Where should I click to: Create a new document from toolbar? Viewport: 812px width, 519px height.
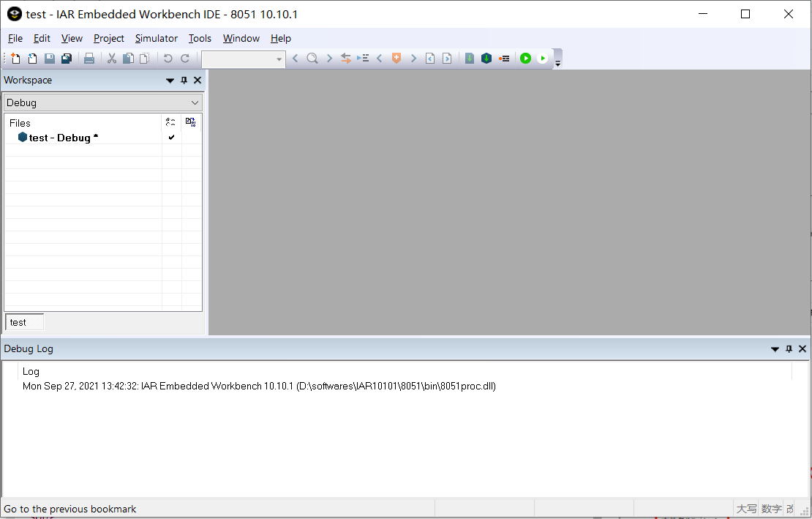15,59
